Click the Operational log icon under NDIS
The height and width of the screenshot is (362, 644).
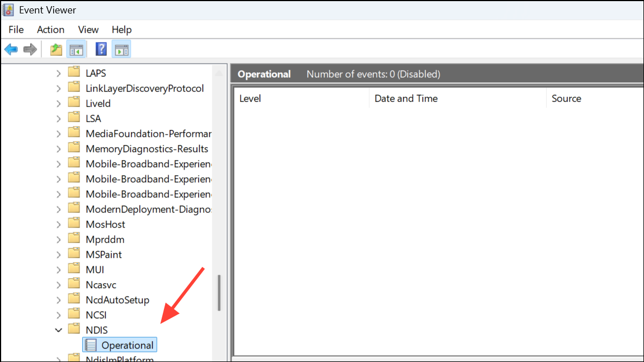point(91,345)
